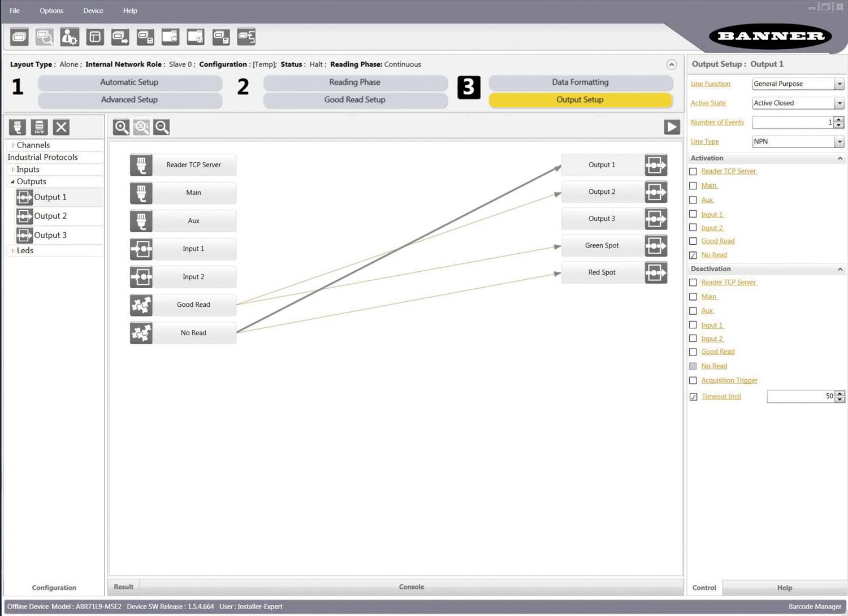The height and width of the screenshot is (616, 848).
Task: Select Output 2 in the Outputs tree
Action: point(51,215)
